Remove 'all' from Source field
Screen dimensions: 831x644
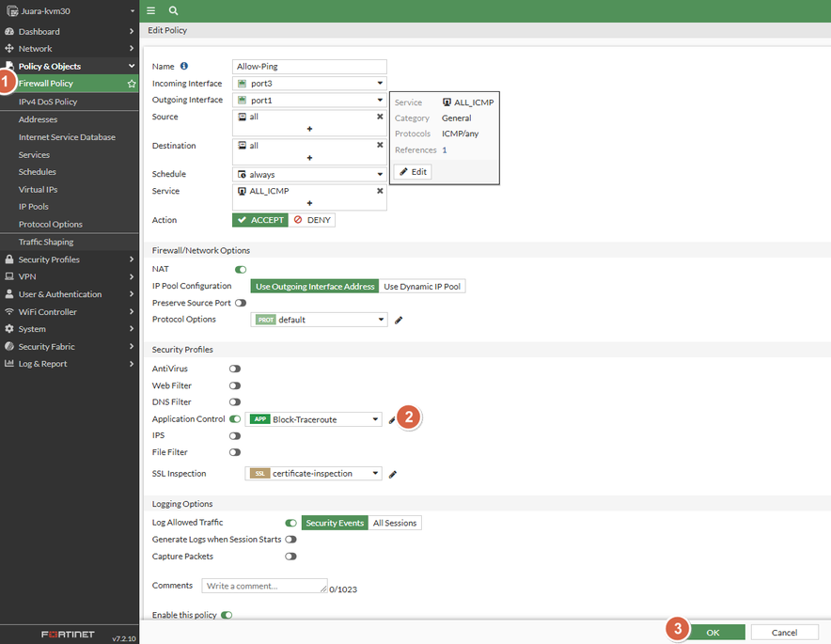click(380, 117)
